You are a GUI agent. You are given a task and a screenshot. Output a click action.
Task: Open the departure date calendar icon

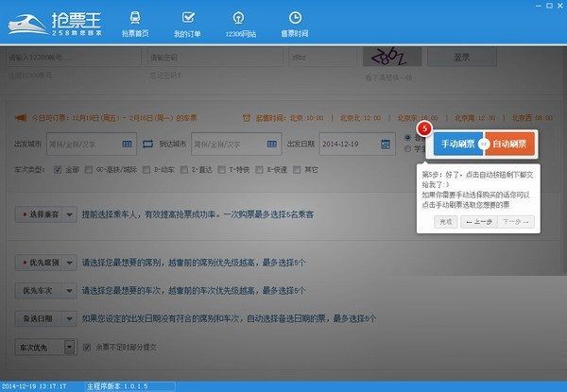(386, 145)
